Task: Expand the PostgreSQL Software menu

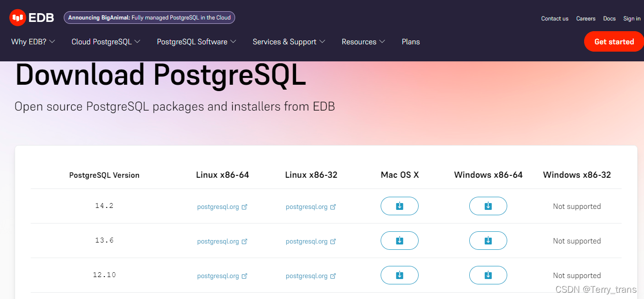Action: 196,42
